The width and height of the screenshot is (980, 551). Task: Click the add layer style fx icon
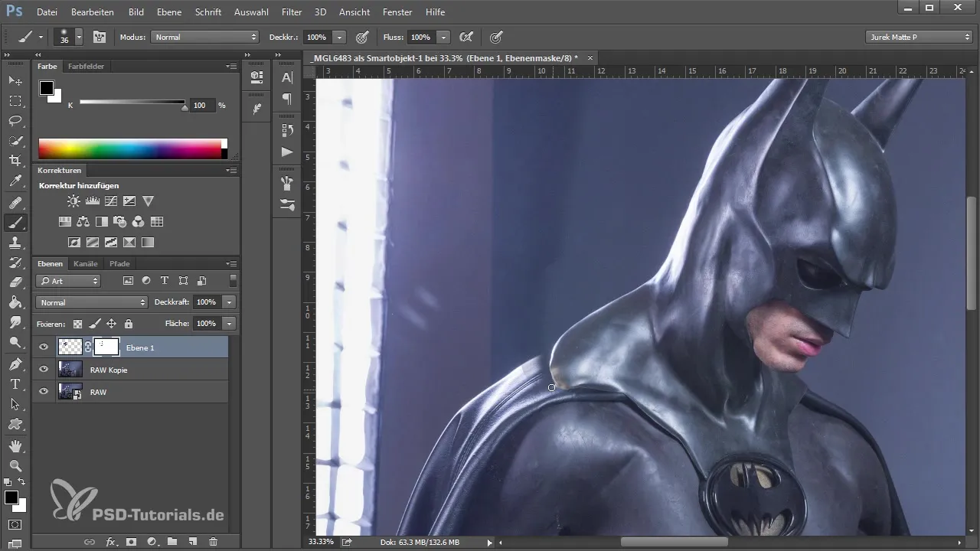coord(110,542)
